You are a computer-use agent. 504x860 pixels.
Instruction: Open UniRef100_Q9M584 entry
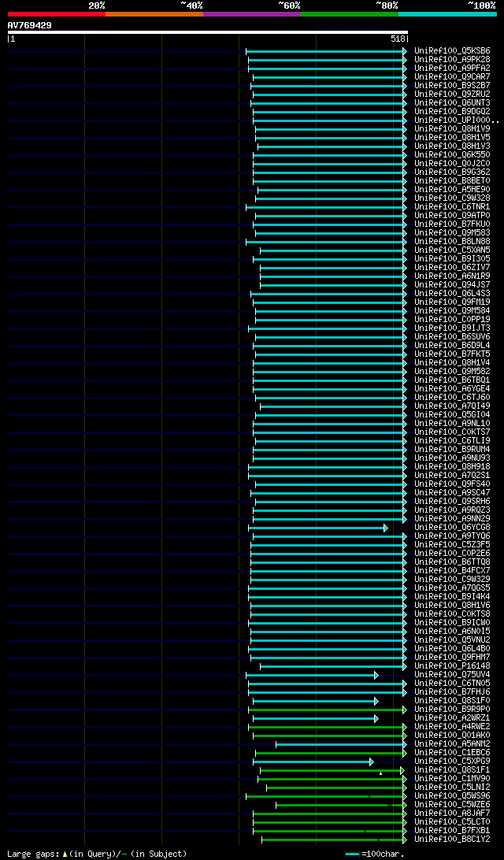453,310
